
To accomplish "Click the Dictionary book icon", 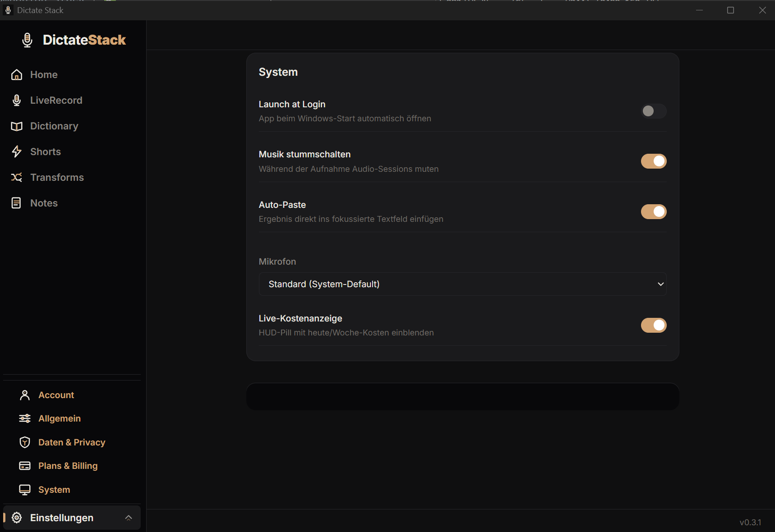I will click(17, 126).
